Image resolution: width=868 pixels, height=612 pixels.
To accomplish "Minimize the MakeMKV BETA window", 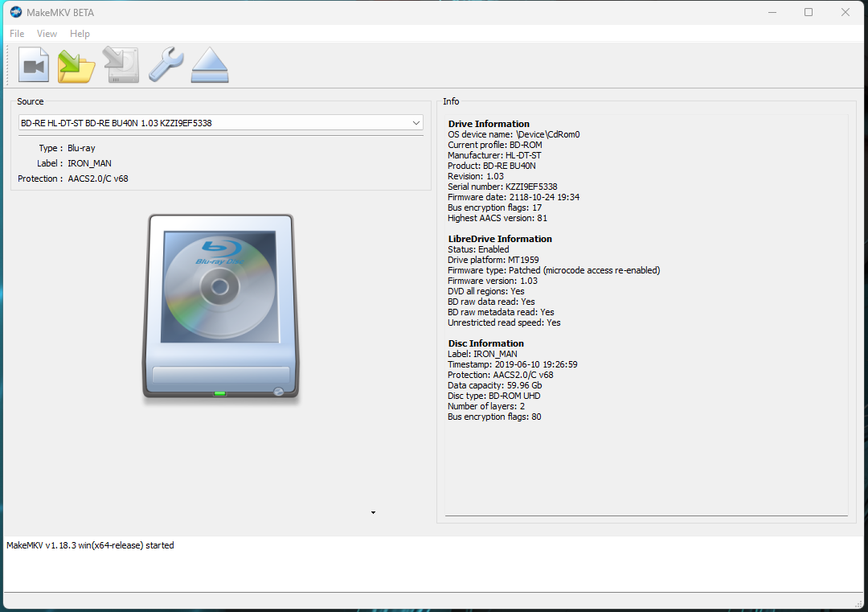I will coord(772,12).
